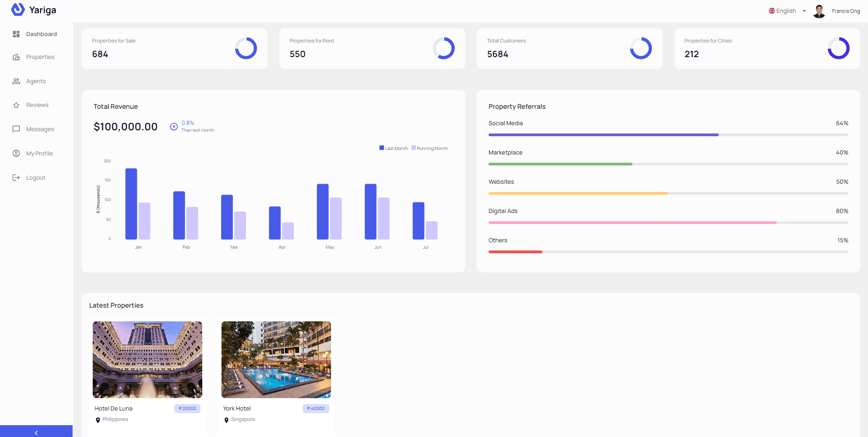The width and height of the screenshot is (868, 437).
Task: Click the Agents people icon
Action: (x=16, y=81)
